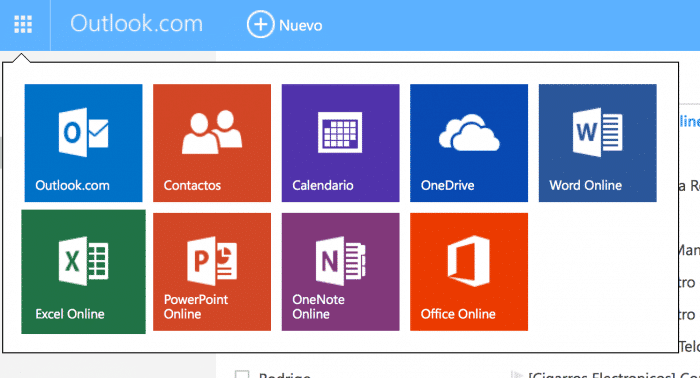Launch the Word Online tile
This screenshot has width=700, height=378.
click(598, 143)
